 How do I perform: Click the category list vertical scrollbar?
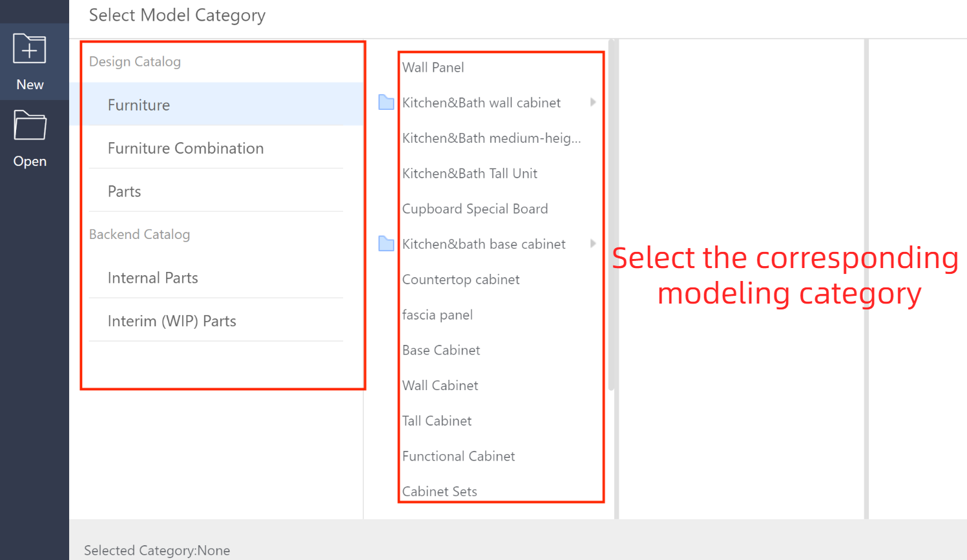[611, 213]
